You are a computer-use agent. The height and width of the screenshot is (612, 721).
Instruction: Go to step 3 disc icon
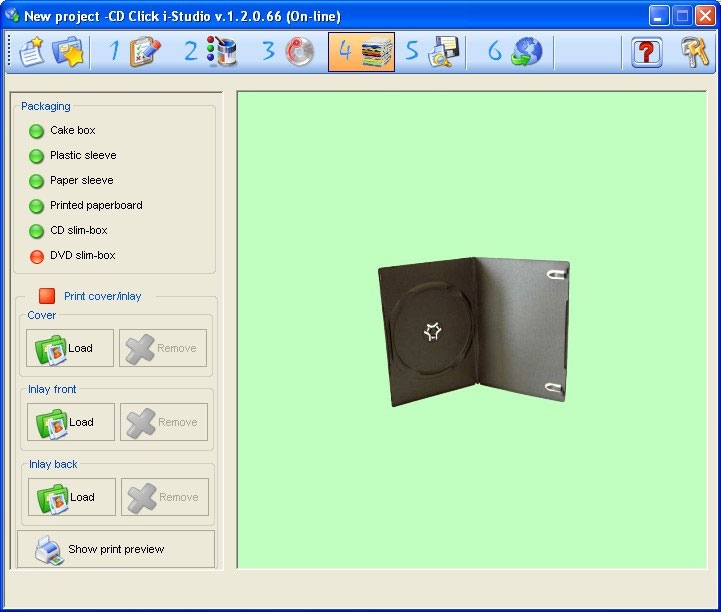point(287,51)
